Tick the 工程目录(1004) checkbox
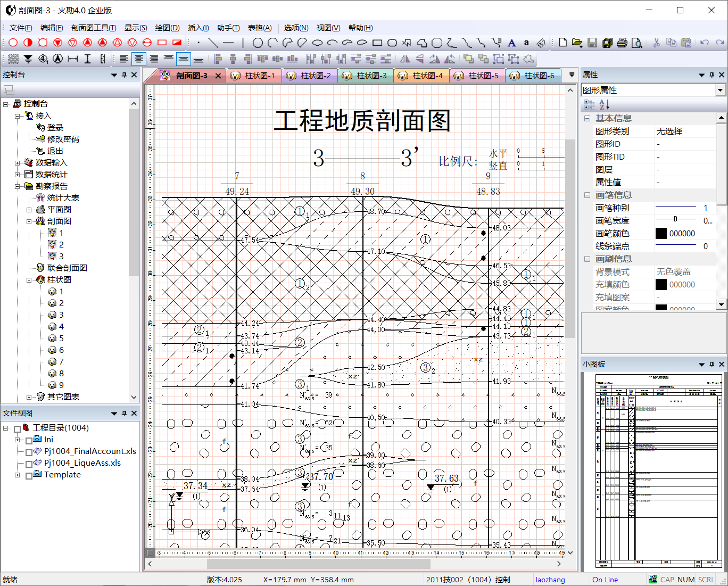Screen dimensions: 728x586 point(18,428)
